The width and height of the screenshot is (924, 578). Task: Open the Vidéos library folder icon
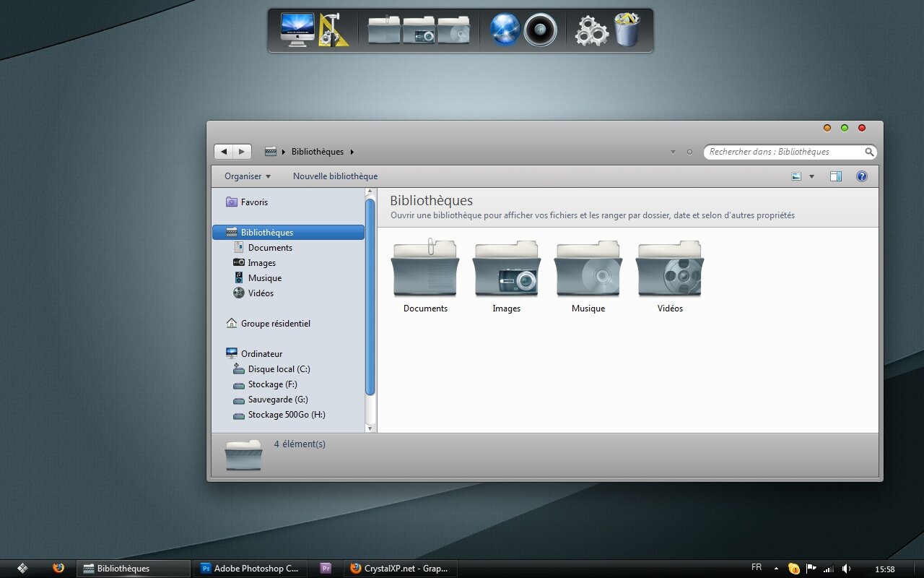click(x=670, y=269)
